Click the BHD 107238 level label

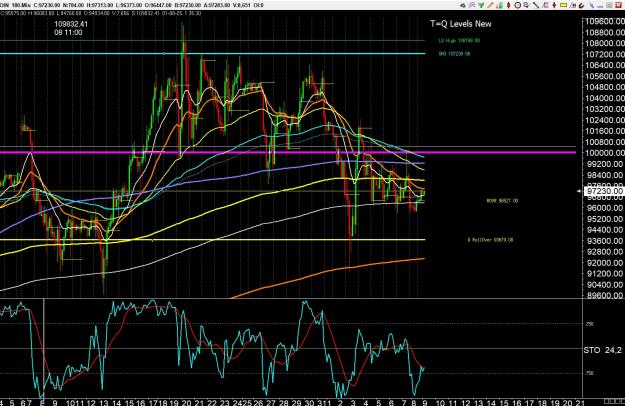[x=454, y=53]
